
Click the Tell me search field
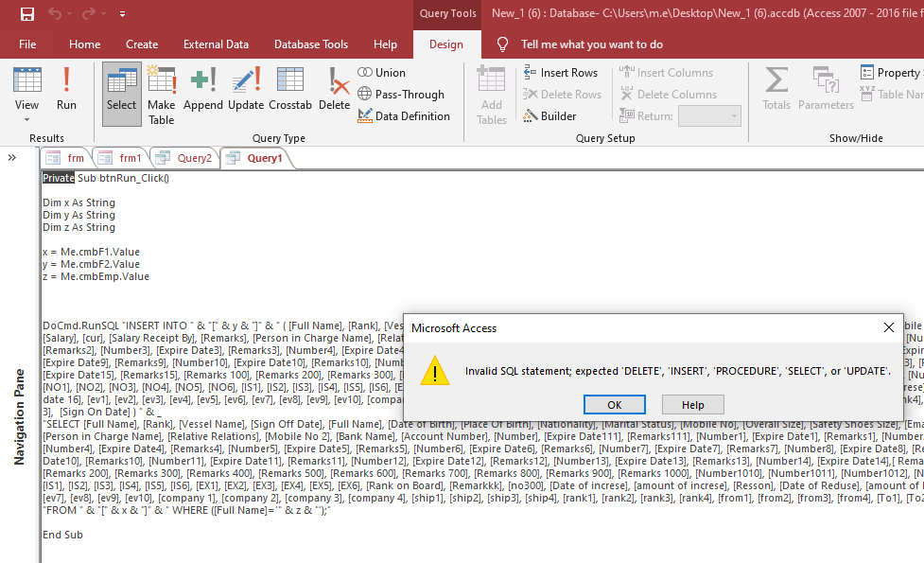pos(591,44)
